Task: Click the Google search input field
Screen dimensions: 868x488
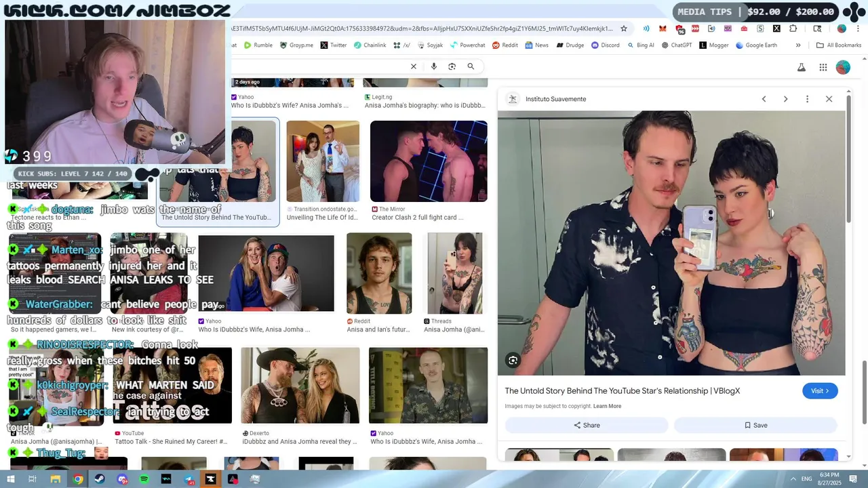Action: [x=319, y=66]
